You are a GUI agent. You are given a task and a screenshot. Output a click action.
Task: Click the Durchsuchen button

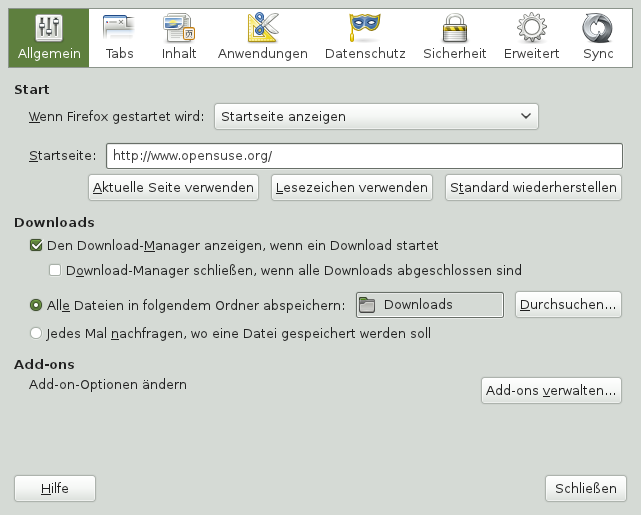coord(566,305)
